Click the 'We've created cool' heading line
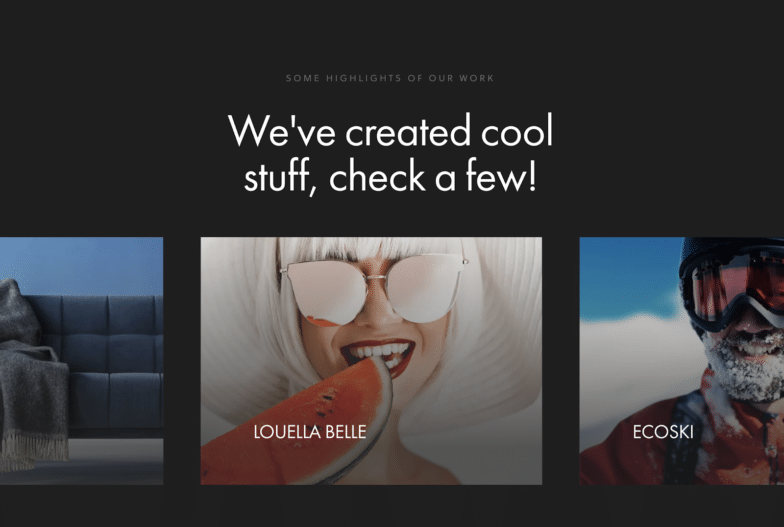 (x=390, y=131)
